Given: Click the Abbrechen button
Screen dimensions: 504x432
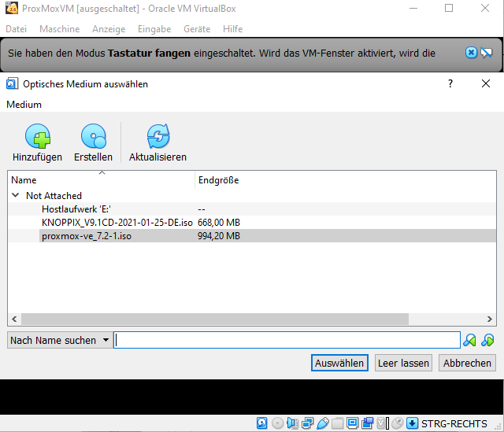Looking at the screenshot, I should 467,363.
